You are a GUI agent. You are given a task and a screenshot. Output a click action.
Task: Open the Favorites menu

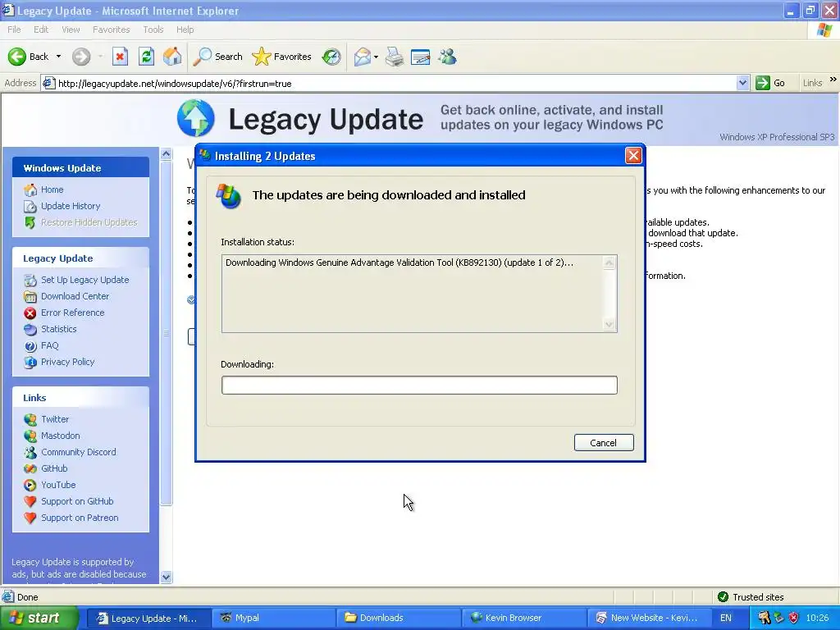point(111,30)
